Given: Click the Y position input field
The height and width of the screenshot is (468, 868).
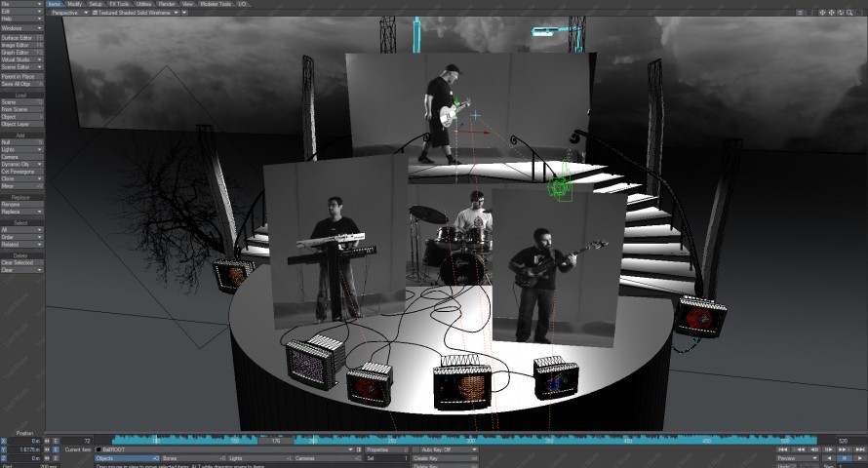Looking at the screenshot, I should (x=23, y=449).
